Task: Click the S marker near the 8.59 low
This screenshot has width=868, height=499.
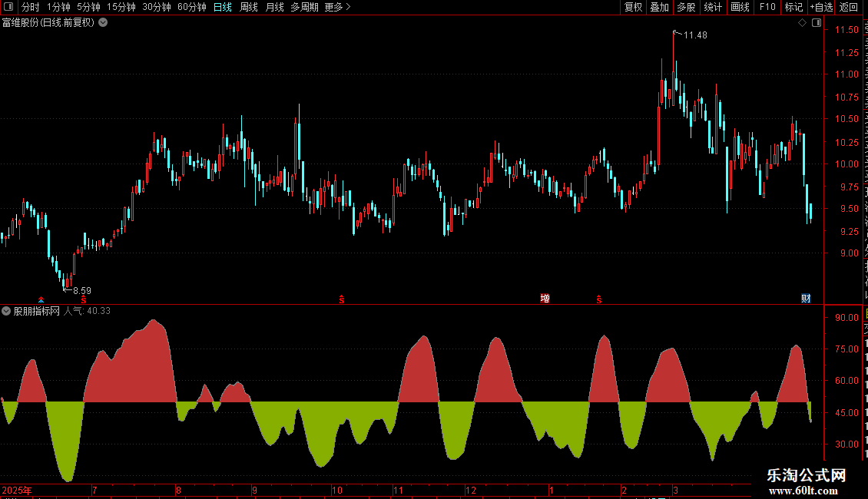Action: tap(84, 299)
